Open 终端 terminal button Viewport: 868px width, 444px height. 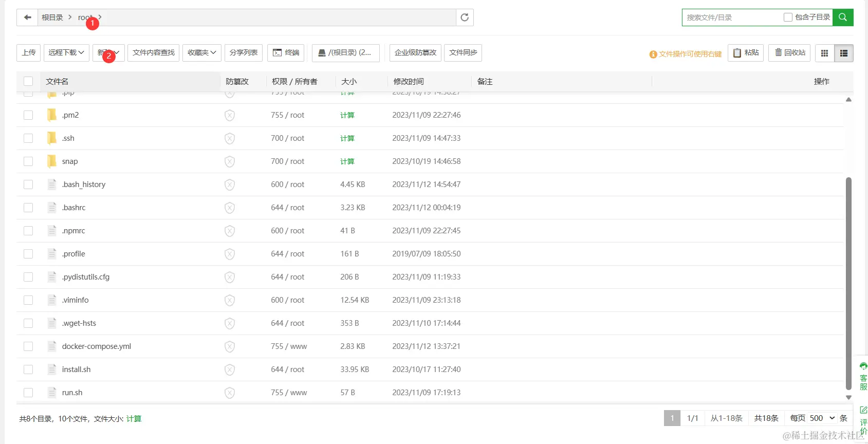click(286, 53)
